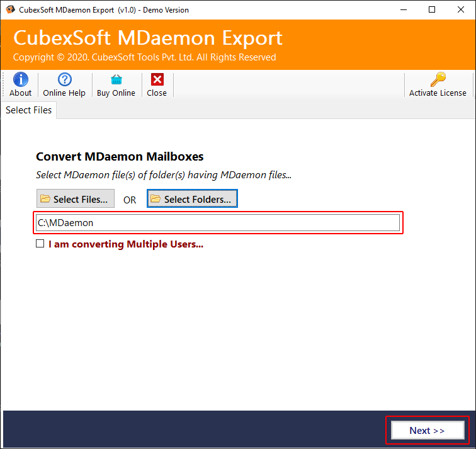Click the C:\MDaemon path input field

tap(218, 222)
